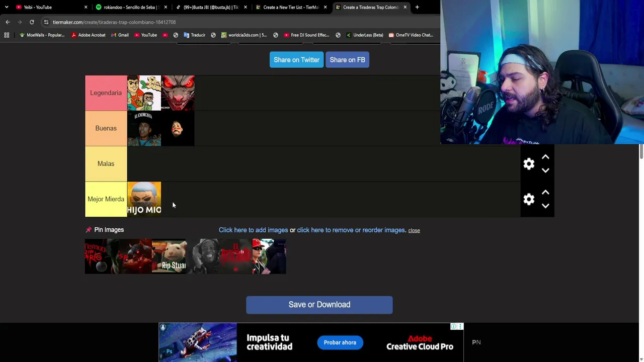The height and width of the screenshot is (362, 644).
Task: Edit the Legendaria tier label
Action: coord(106,93)
